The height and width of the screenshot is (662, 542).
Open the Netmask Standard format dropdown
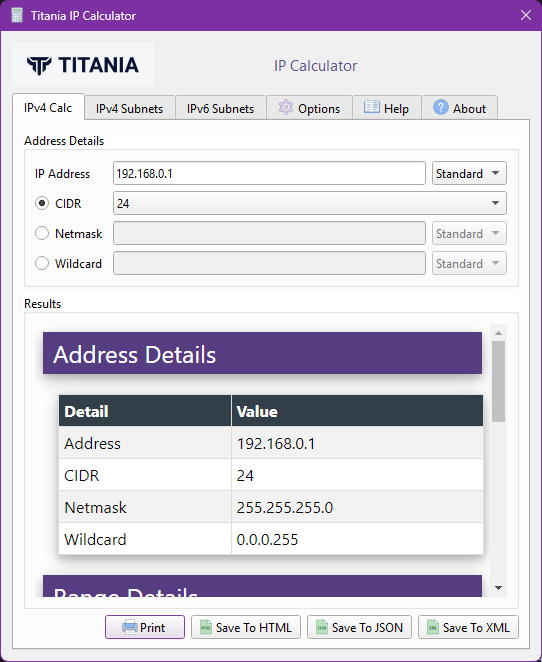coord(469,233)
